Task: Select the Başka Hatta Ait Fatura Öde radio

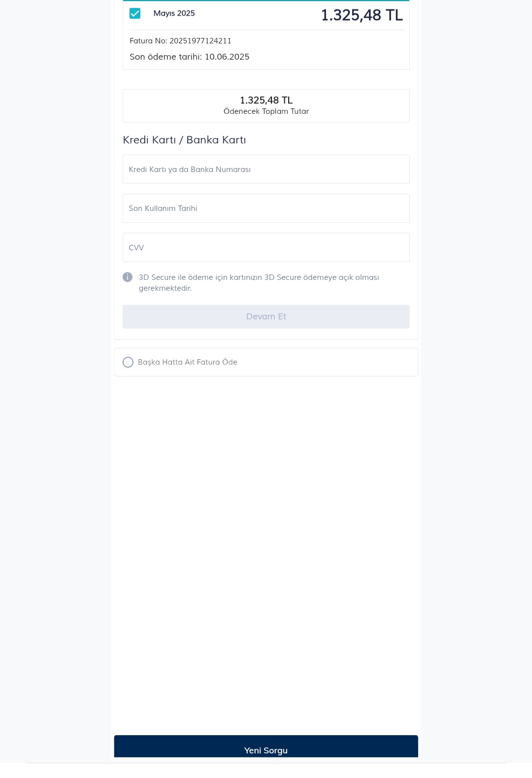Action: (x=128, y=362)
